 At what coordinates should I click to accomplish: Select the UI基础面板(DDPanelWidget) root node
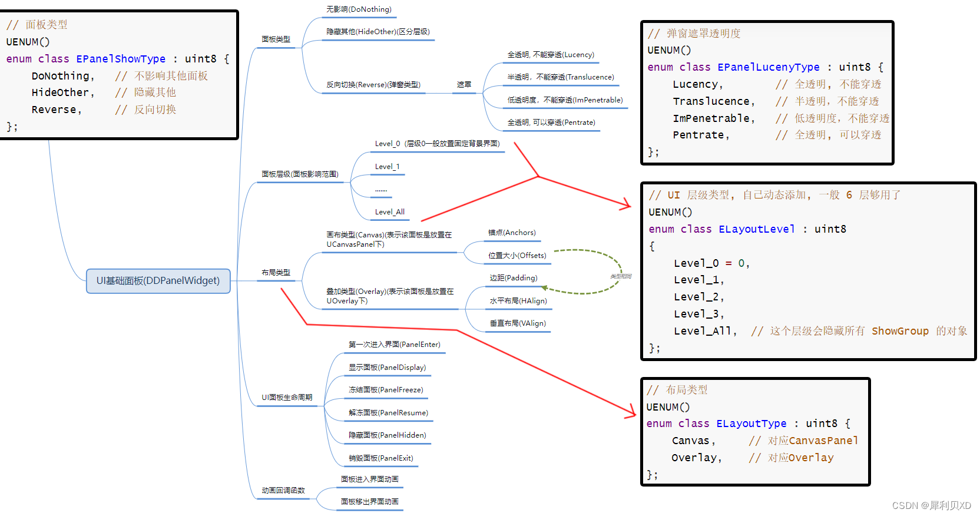pos(158,281)
